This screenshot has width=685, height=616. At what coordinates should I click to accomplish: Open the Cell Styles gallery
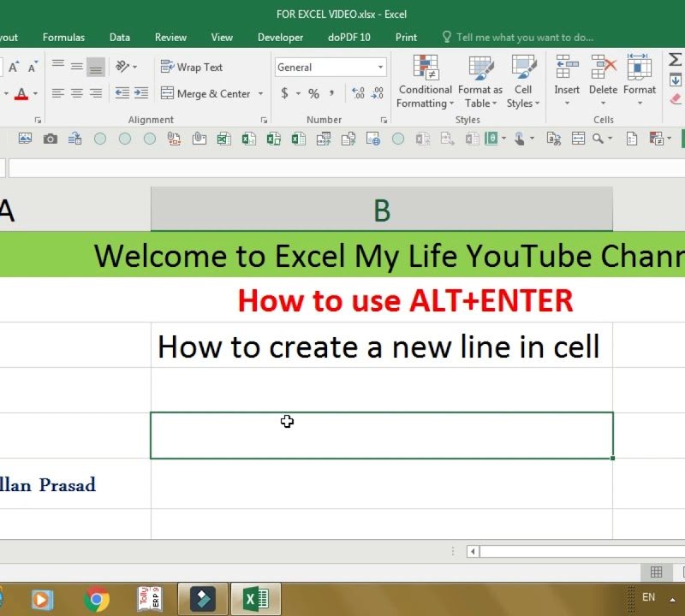[523, 81]
